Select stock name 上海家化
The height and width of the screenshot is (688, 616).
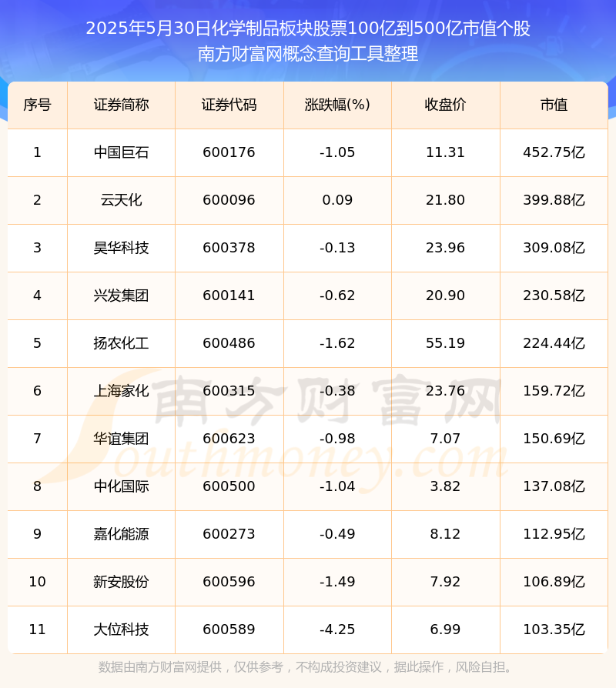click(121, 391)
